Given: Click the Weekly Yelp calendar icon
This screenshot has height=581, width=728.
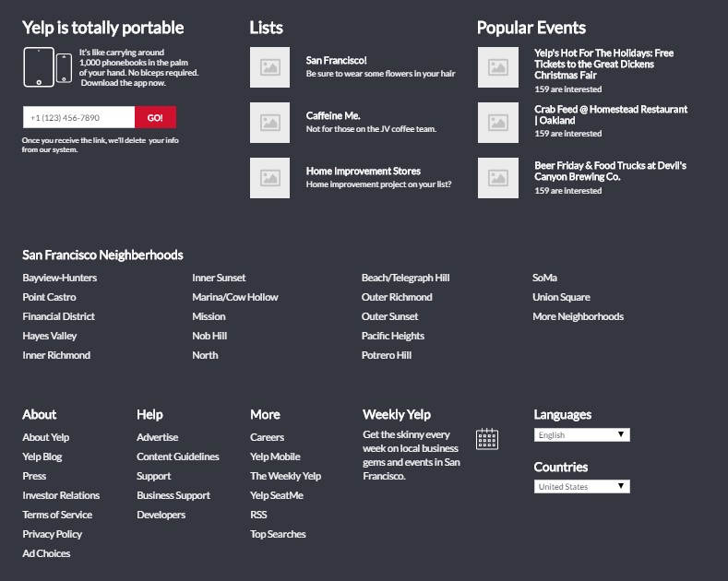Looking at the screenshot, I should pos(487,439).
